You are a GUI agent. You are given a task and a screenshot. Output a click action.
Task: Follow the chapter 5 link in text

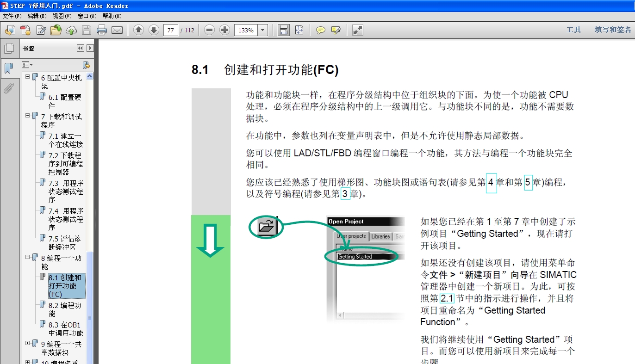528,183
